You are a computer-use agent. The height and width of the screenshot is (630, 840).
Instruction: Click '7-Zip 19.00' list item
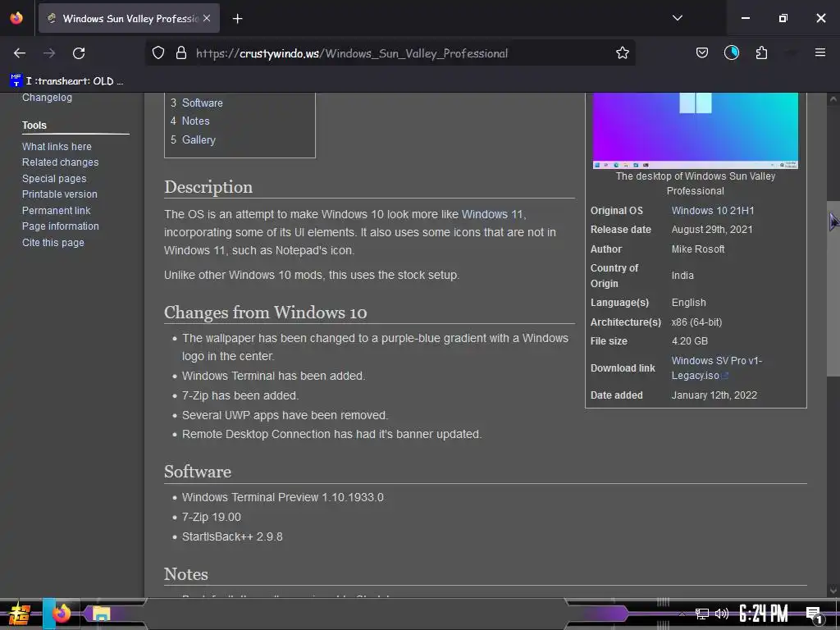(x=211, y=517)
